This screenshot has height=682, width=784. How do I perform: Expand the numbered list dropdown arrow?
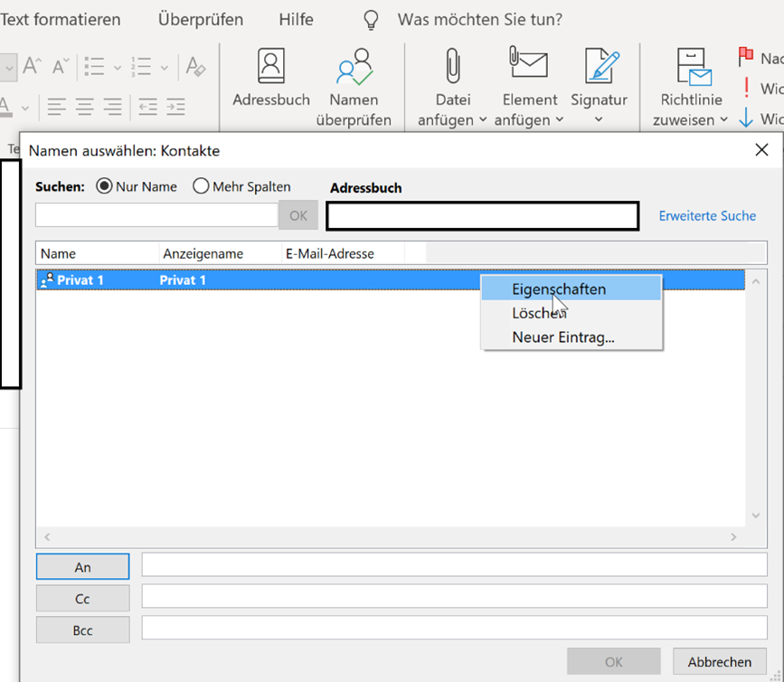(164, 68)
